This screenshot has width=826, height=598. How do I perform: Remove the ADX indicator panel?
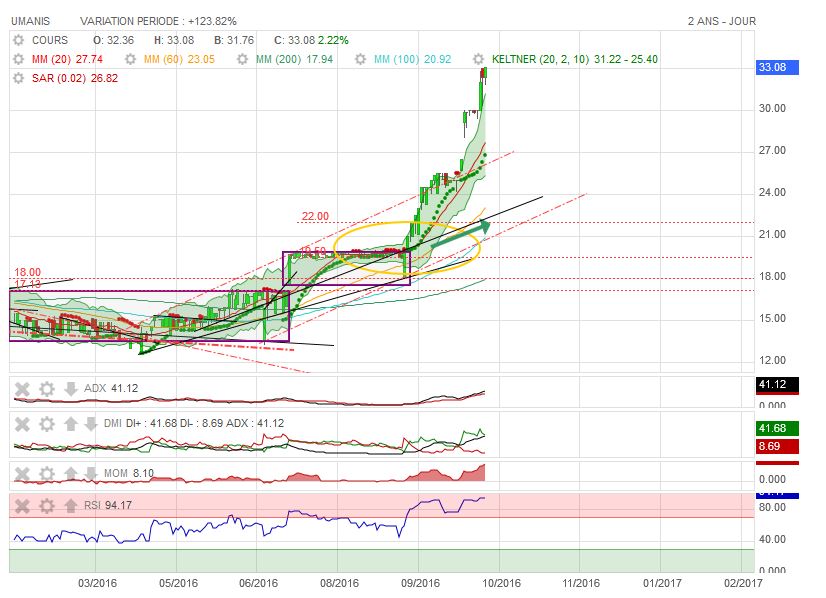click(22, 389)
